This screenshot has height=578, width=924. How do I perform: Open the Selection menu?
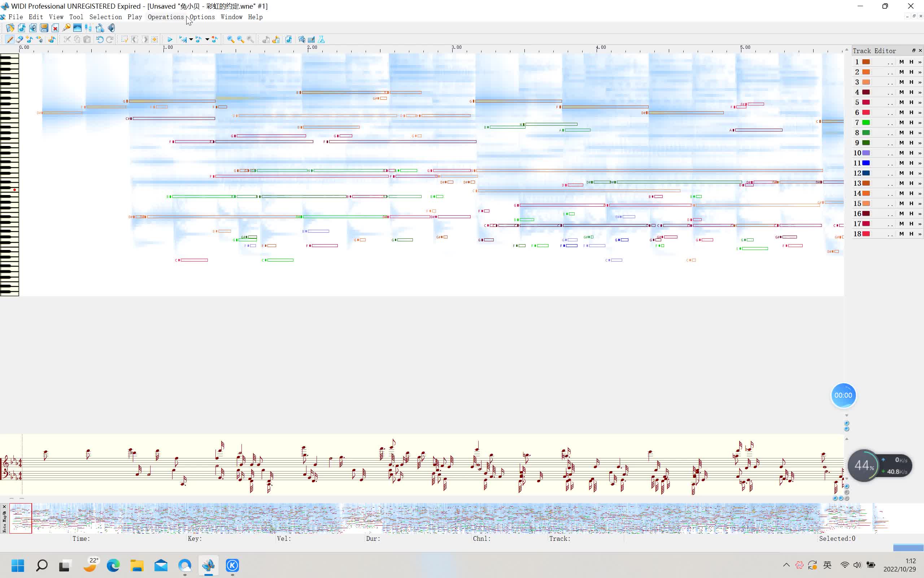click(105, 17)
